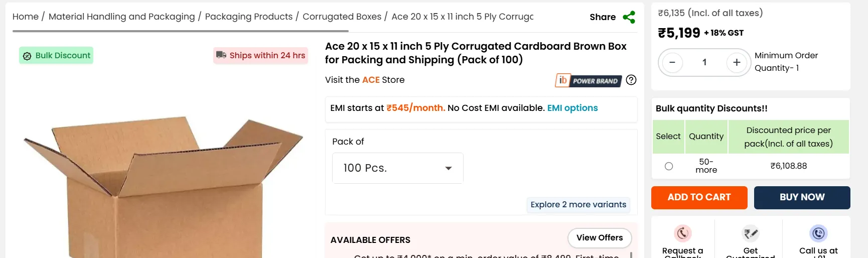Viewport: 868px width, 258px height.
Task: Navigate to Packaging Products breadcrumb
Action: click(248, 17)
